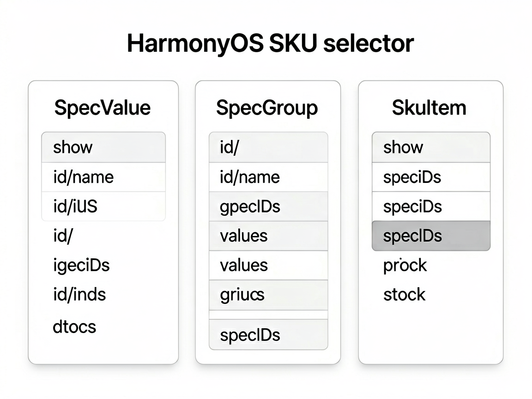Screen dimensions: 532x399
Task: Click the griucs row
Action: coord(268,295)
